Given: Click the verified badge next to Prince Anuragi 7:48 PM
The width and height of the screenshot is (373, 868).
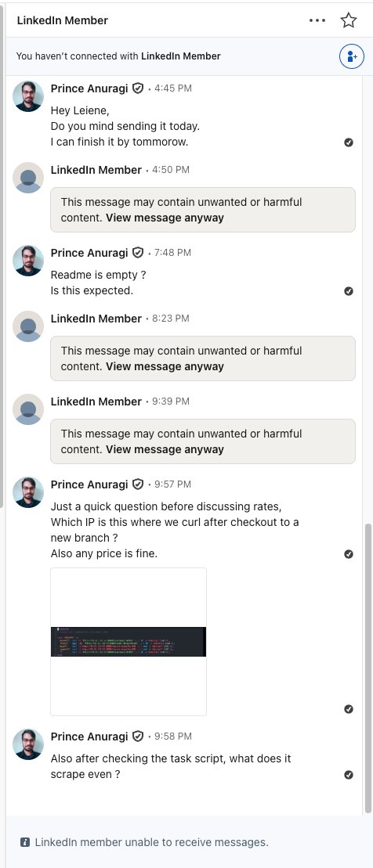Looking at the screenshot, I should (x=138, y=253).
